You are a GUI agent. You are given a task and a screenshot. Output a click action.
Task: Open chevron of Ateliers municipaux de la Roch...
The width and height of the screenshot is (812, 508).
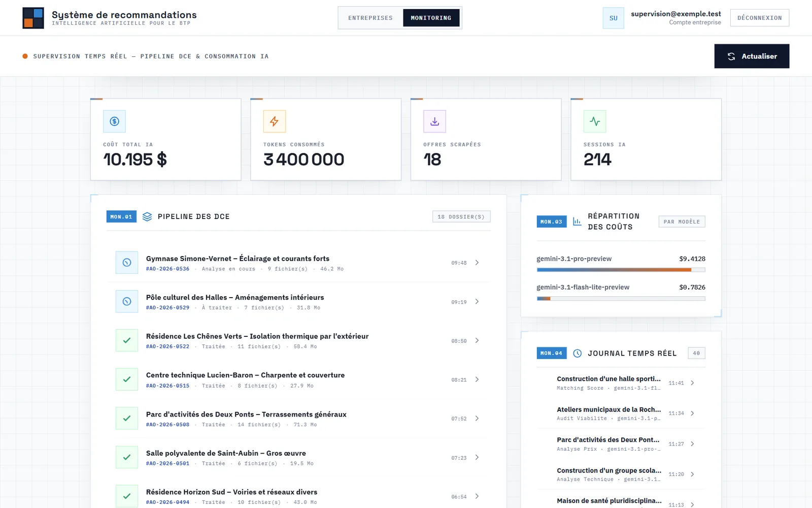[692, 414]
